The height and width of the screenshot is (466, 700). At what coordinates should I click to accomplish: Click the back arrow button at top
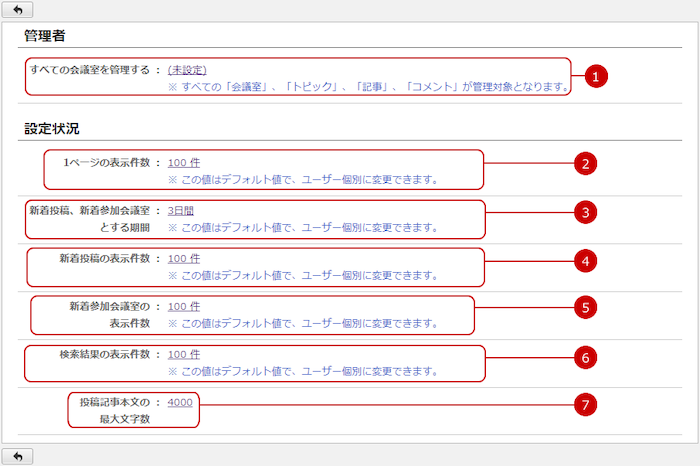(x=18, y=9)
